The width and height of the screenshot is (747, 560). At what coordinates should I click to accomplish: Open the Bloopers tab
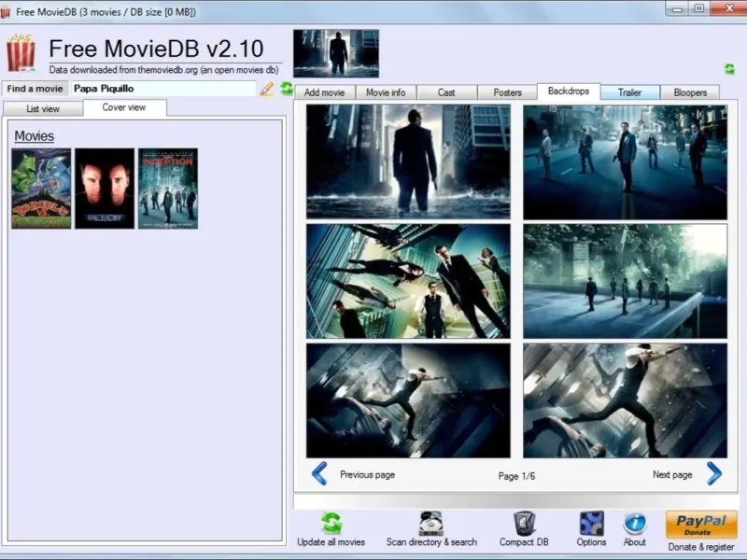click(690, 92)
